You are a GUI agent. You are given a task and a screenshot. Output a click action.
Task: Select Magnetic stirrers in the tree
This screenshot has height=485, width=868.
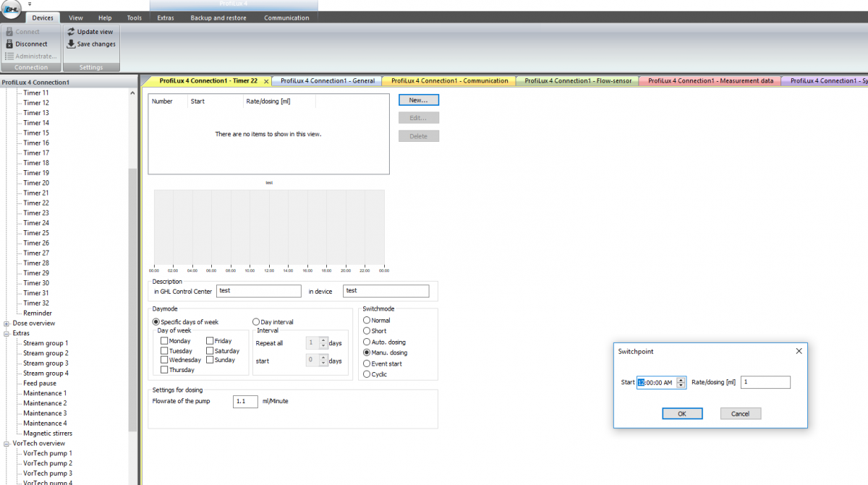pos(48,433)
